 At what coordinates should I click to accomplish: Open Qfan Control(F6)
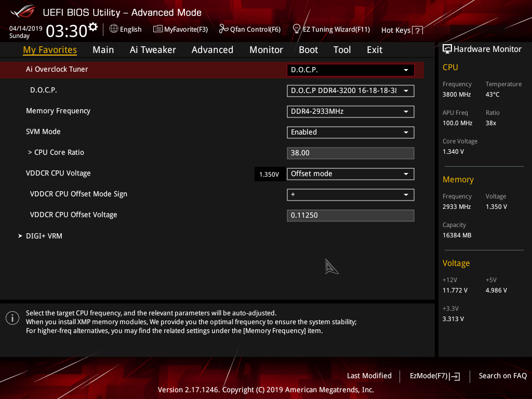click(250, 29)
